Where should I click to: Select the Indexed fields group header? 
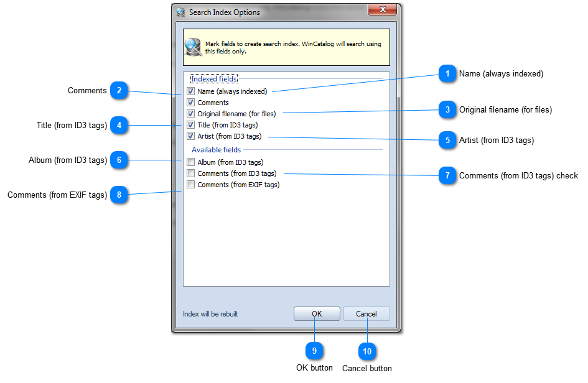[214, 79]
